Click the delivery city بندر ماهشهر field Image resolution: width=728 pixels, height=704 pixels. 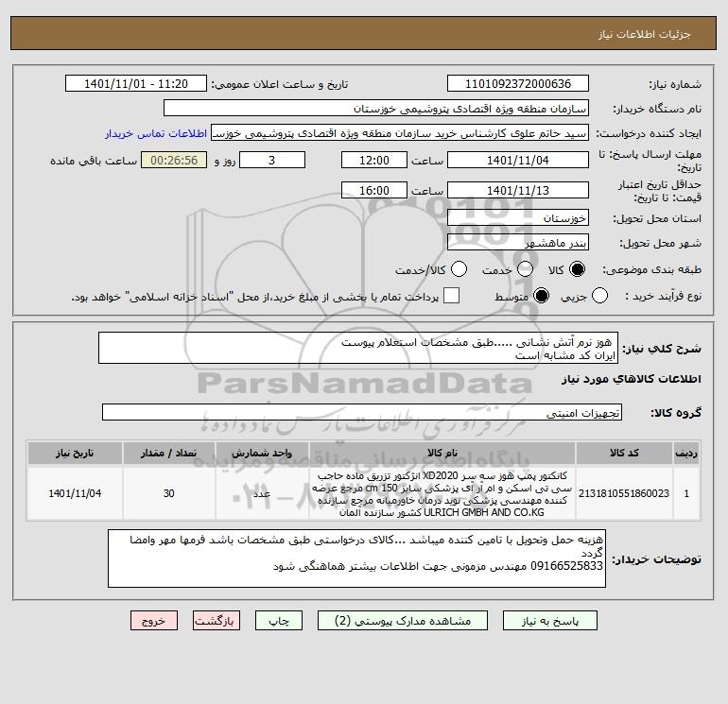[518, 242]
